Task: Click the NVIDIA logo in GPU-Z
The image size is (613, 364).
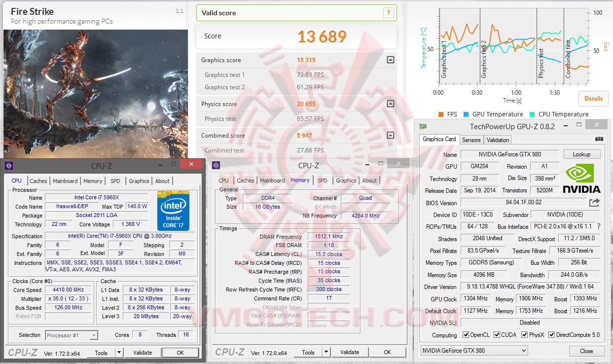Action: (581, 179)
